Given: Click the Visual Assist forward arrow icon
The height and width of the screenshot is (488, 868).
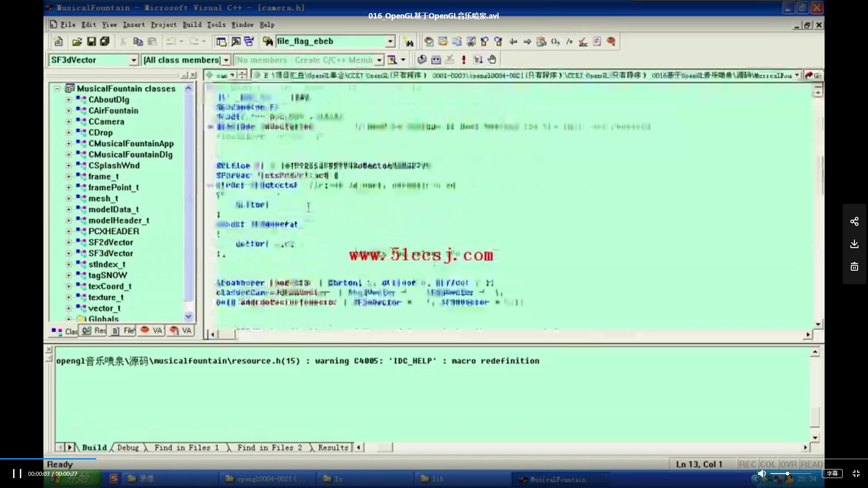Looking at the screenshot, I should point(527,42).
